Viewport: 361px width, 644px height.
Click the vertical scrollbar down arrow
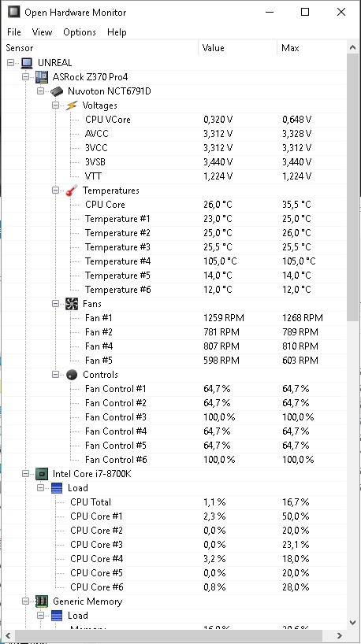(352, 622)
